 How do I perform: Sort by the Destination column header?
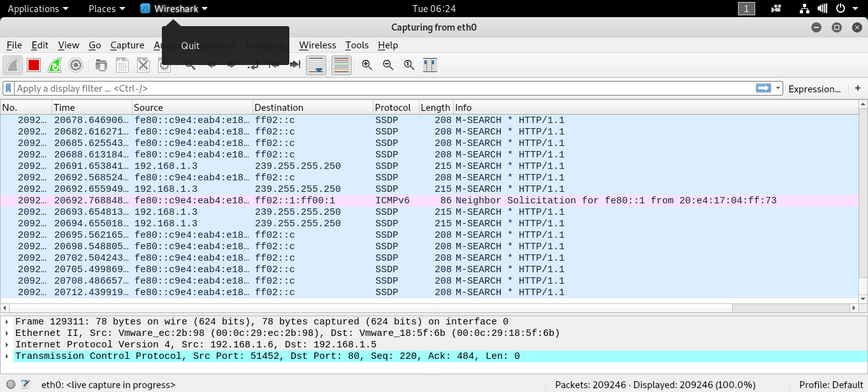(313, 108)
